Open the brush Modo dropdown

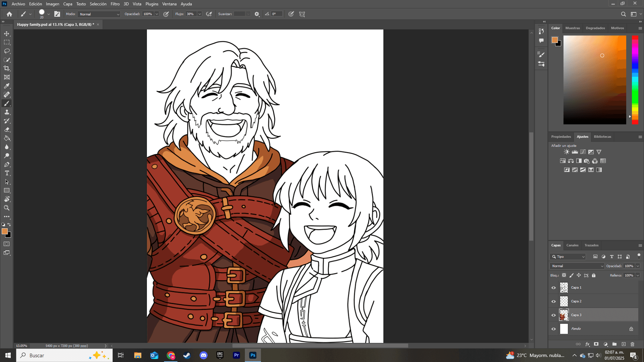point(99,14)
